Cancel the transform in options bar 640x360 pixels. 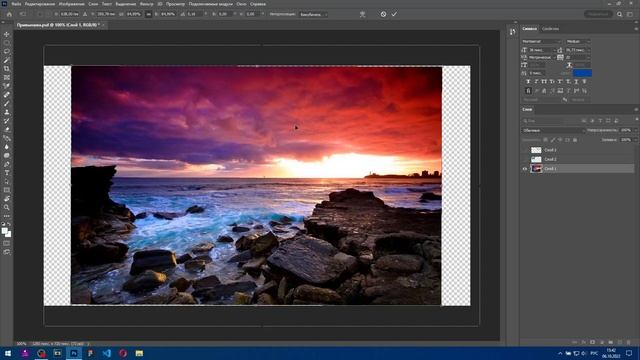click(x=383, y=14)
